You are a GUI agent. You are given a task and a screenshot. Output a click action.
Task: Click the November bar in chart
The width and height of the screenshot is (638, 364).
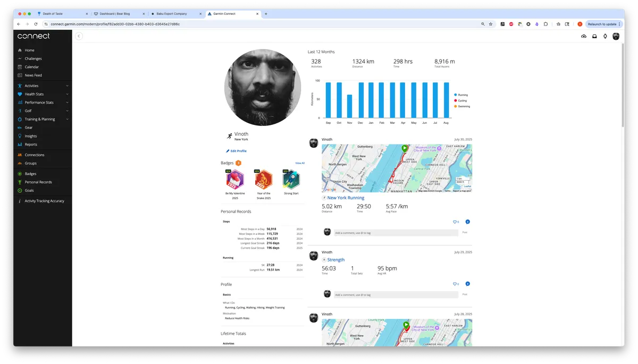[349, 106]
